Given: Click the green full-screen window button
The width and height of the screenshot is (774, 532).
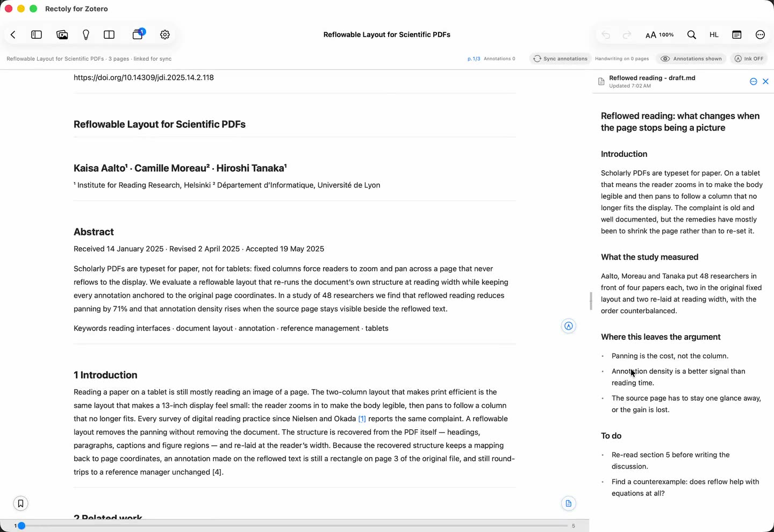Looking at the screenshot, I should tap(33, 9).
